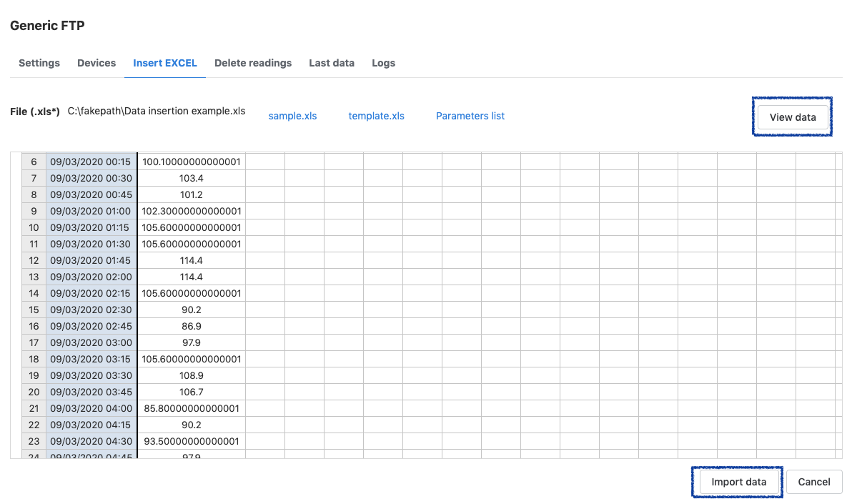Select row header number 12
The width and height of the screenshot is (847, 504).
tap(34, 260)
